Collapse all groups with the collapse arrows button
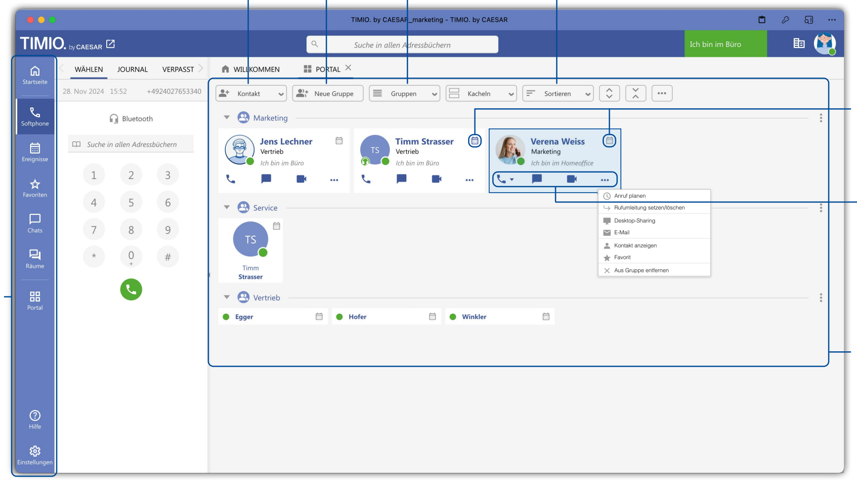 (x=636, y=93)
